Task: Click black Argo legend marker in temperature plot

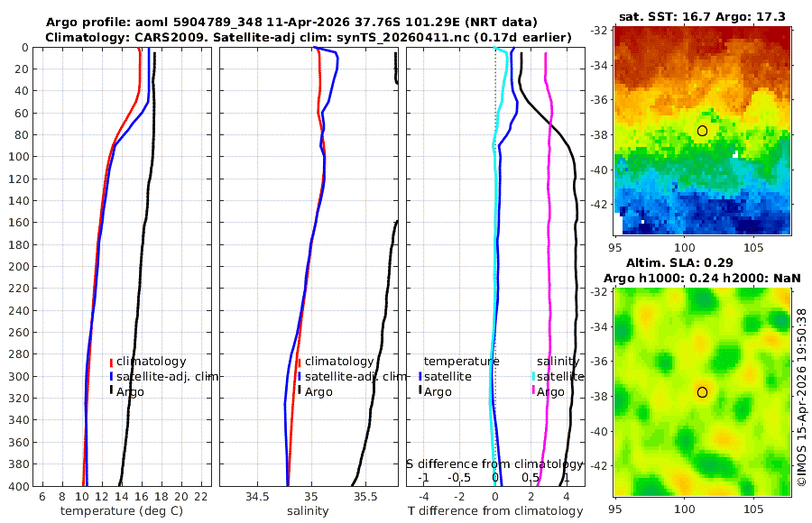Action: click(111, 390)
